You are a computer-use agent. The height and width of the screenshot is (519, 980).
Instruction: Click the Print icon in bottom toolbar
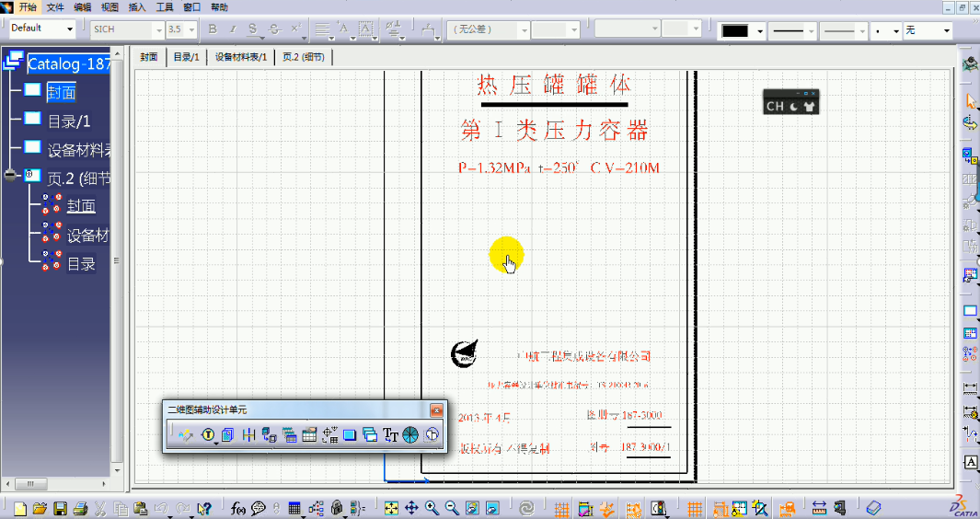[x=80, y=508]
